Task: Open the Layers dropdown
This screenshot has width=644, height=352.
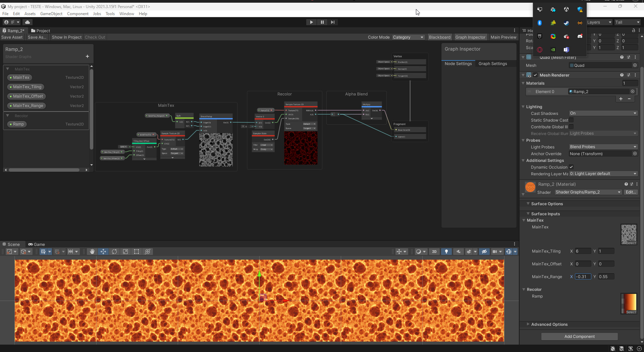Action: (599, 22)
